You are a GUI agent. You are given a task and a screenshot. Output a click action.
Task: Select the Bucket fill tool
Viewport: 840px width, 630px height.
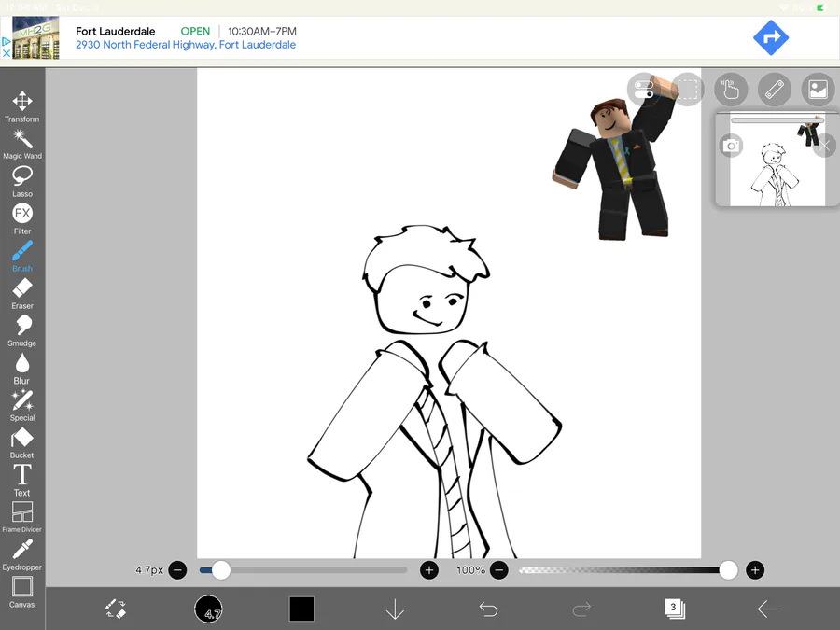(x=22, y=443)
